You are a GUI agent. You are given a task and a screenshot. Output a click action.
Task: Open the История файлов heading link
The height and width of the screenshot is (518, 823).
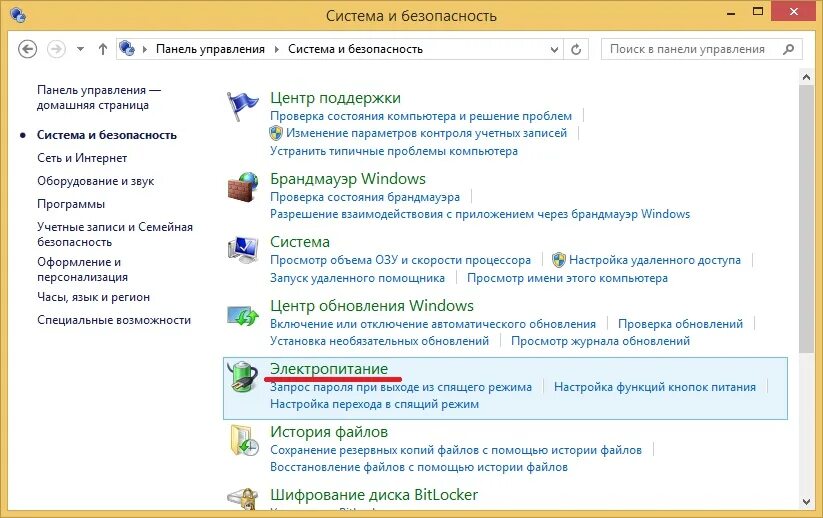tap(329, 432)
